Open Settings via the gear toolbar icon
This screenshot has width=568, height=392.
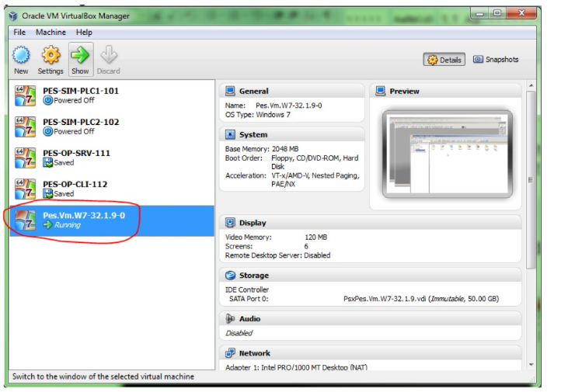[x=51, y=55]
